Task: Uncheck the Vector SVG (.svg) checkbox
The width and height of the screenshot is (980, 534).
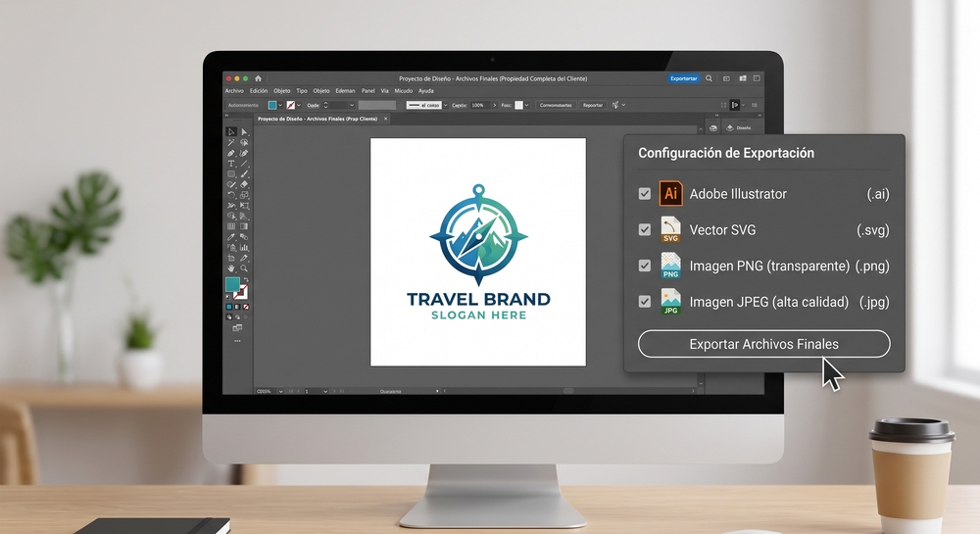Action: [x=645, y=230]
